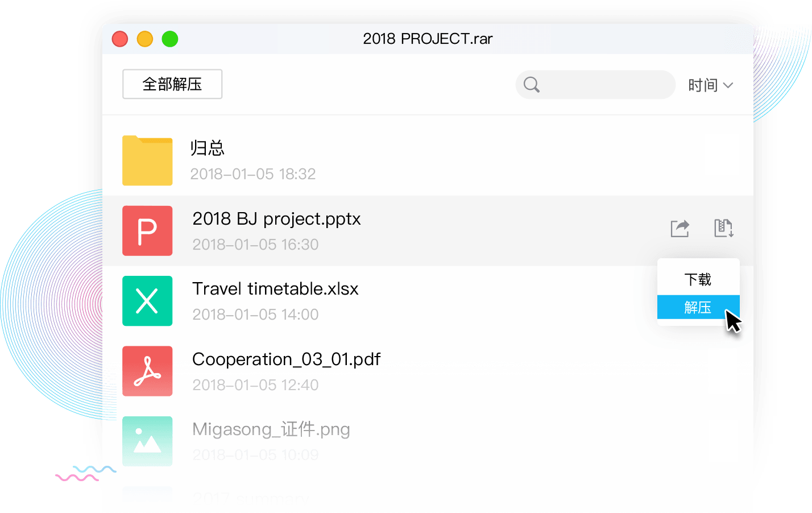Open the 时间 sort dropdown
This screenshot has height=513, width=812.
[x=703, y=85]
